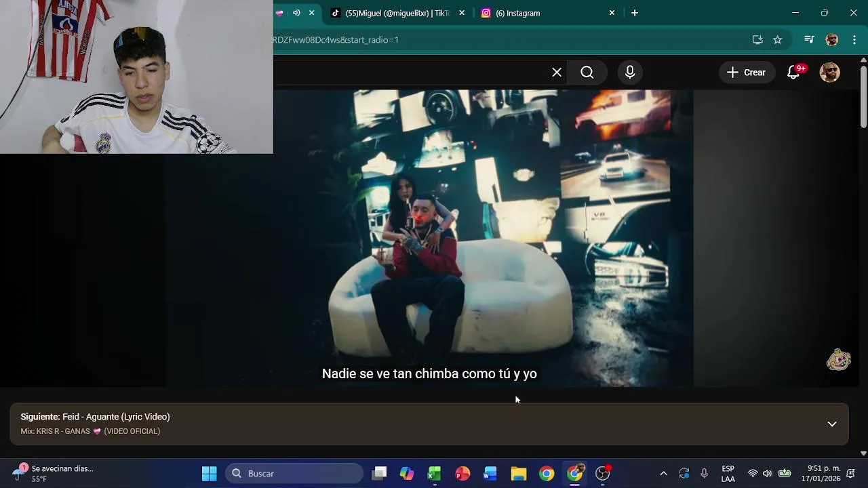868x488 pixels.
Task: Click the video player to pause
Action: [x=429, y=238]
